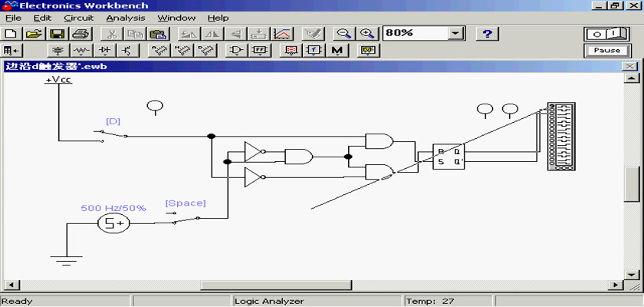Open component properties
This screenshot has height=307, width=644.
(x=313, y=34)
